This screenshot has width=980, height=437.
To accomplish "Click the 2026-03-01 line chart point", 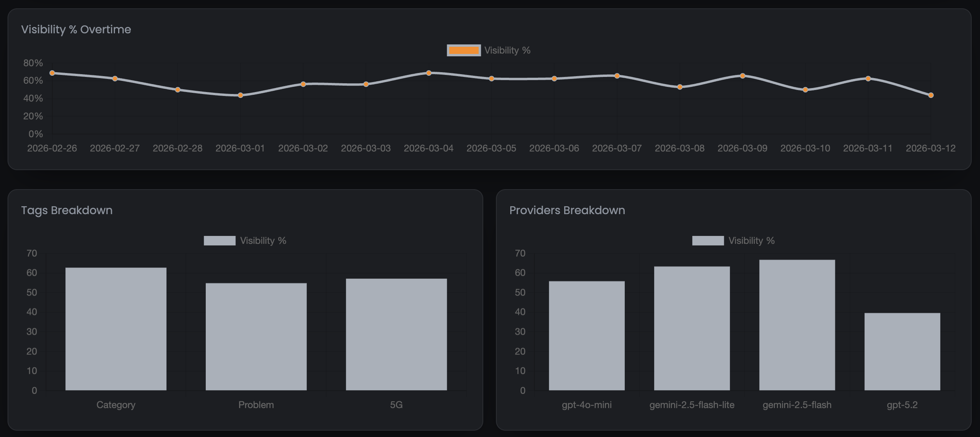I will (x=241, y=95).
